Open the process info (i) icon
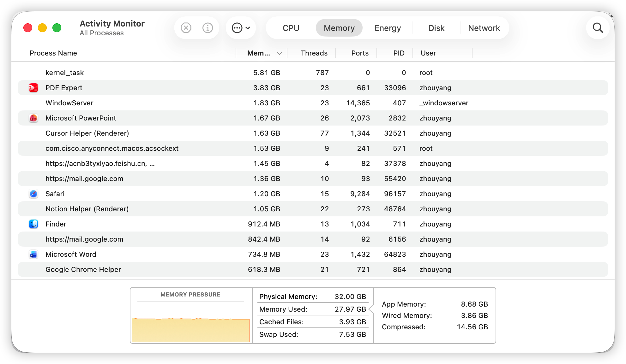626x364 pixels. (208, 28)
